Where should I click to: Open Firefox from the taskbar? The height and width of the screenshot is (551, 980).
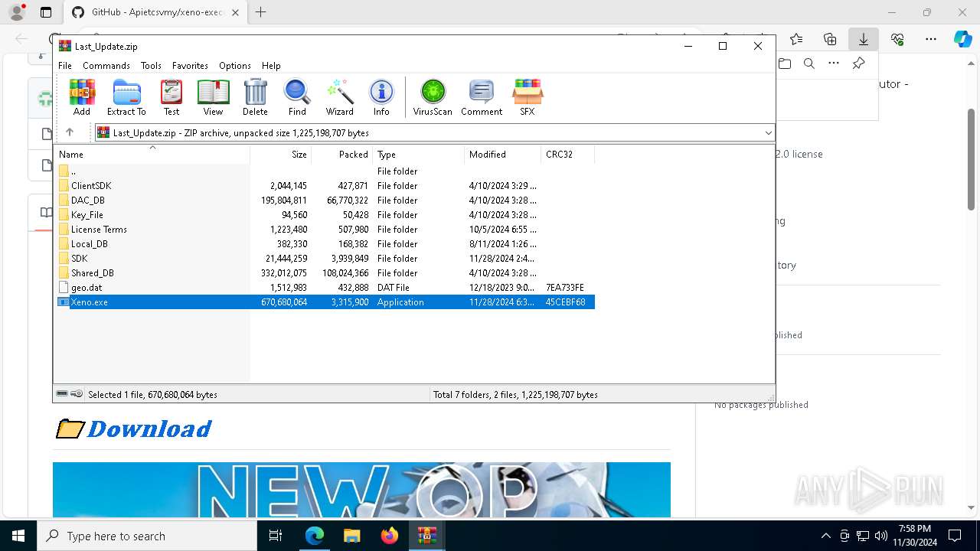[x=390, y=536]
